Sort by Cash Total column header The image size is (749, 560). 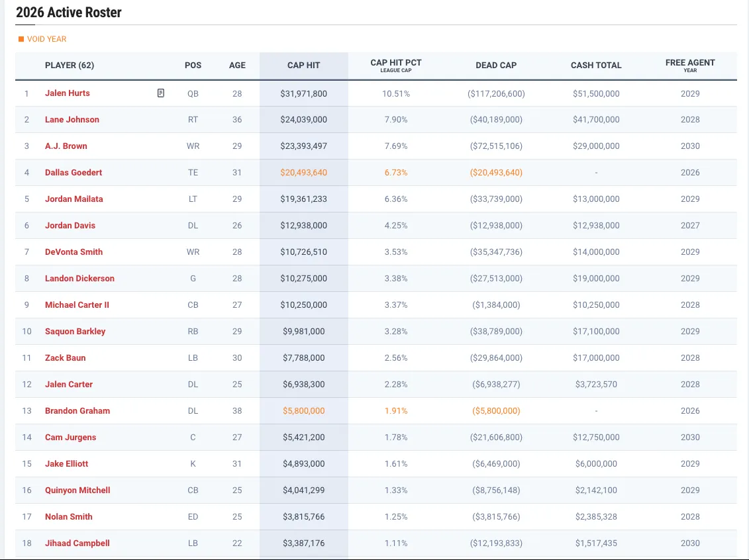[596, 66]
